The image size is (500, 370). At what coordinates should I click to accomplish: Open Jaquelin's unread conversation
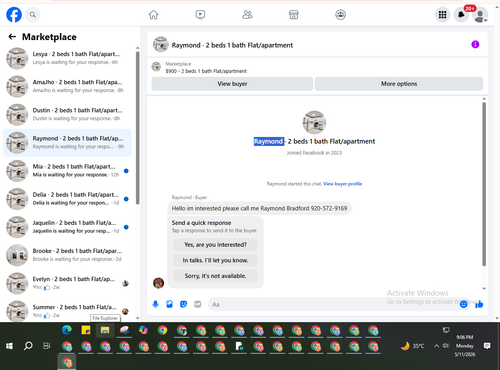coord(67,227)
